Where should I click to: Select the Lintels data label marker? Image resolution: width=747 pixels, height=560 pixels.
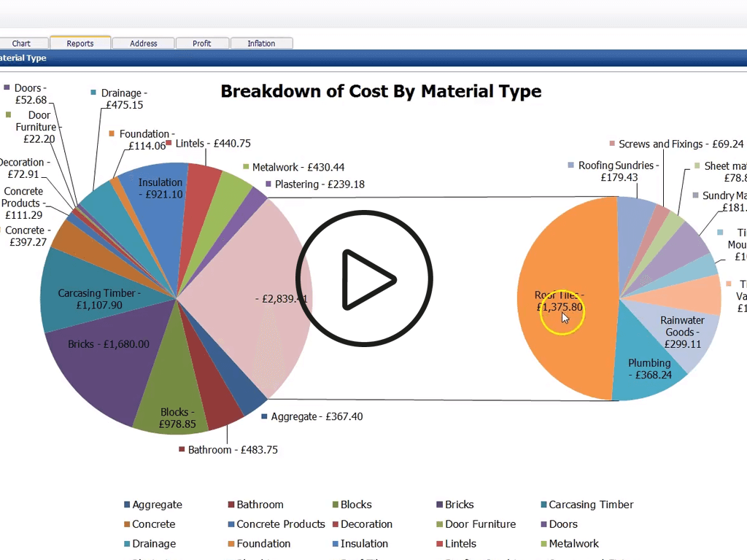(x=169, y=143)
